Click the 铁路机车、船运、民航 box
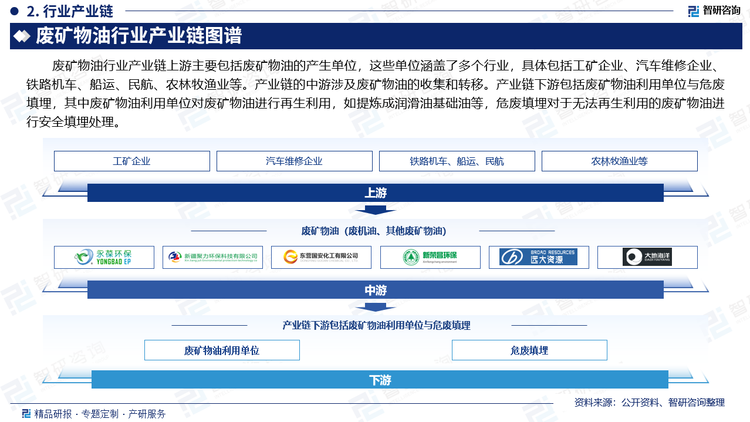Image resolution: width=750 pixels, height=422 pixels. [457, 161]
